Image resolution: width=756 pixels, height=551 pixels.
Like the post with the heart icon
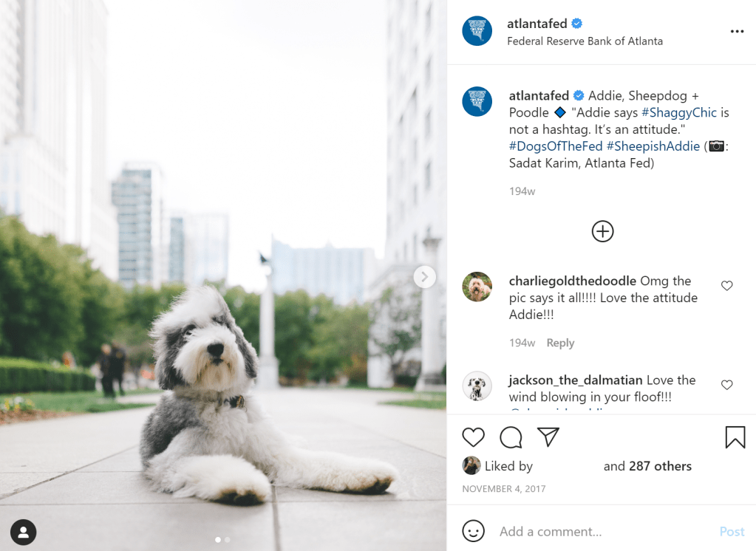click(x=473, y=437)
